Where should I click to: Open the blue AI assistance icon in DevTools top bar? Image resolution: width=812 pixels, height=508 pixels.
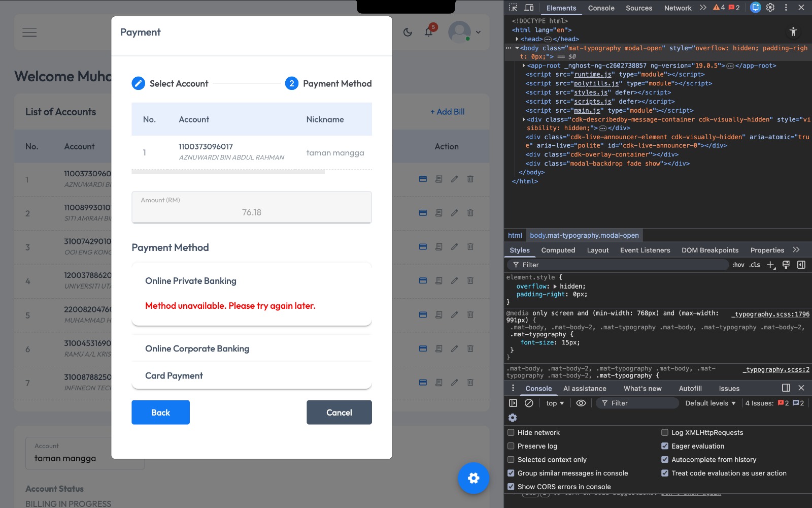756,8
